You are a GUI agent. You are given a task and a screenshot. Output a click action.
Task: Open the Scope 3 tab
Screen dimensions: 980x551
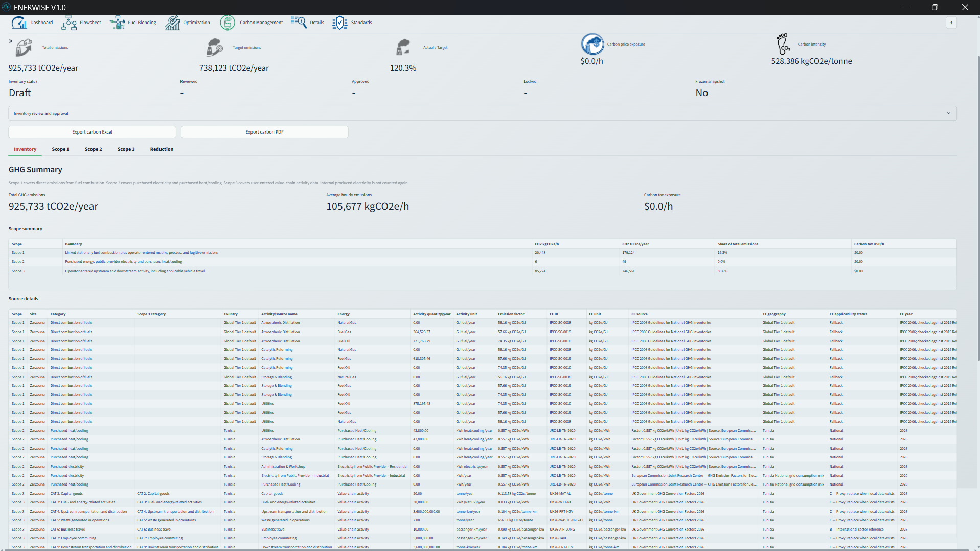pos(126,149)
